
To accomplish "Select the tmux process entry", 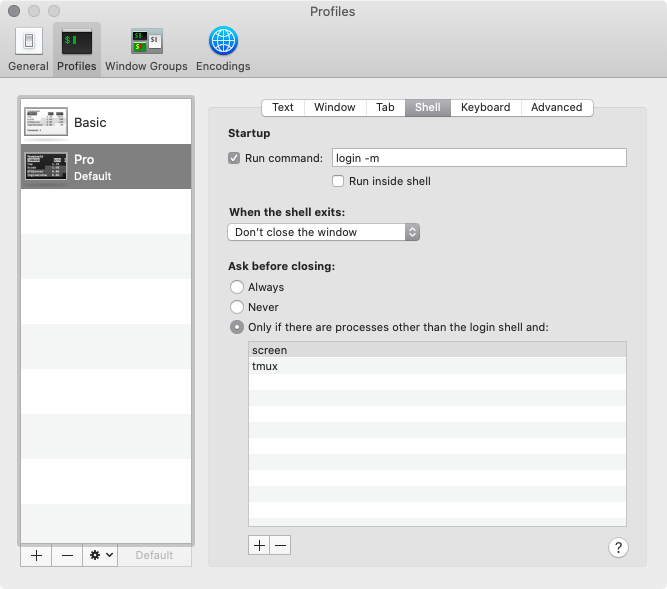I will [x=437, y=367].
